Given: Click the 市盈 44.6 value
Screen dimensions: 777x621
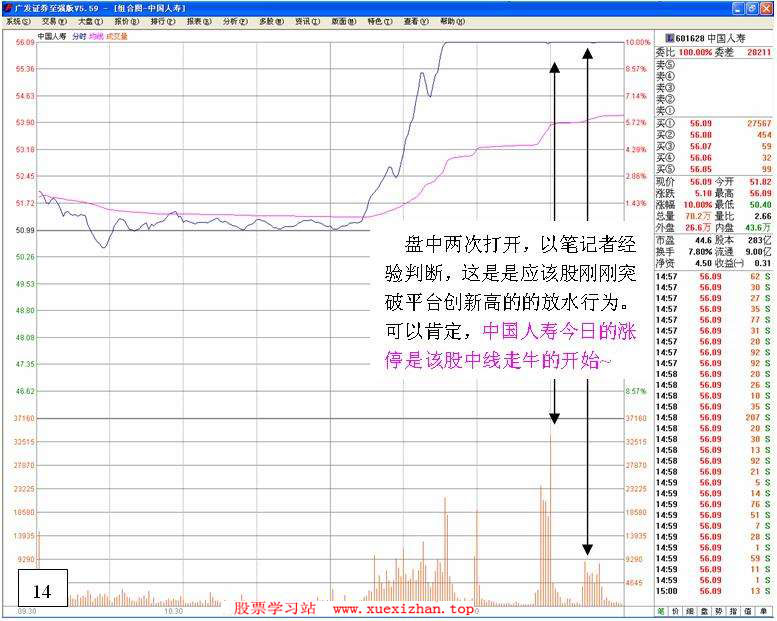Looking at the screenshot, I should point(703,240).
